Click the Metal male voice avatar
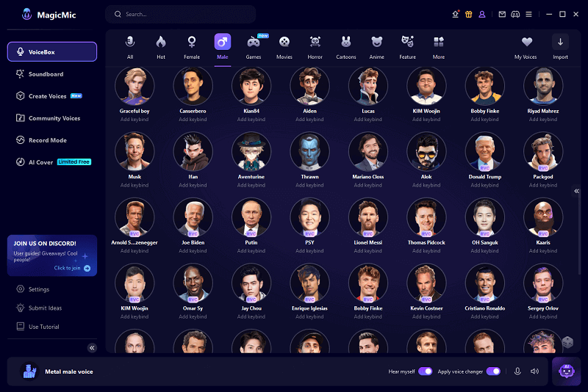Screen dimensions: 588x392 [x=29, y=371]
